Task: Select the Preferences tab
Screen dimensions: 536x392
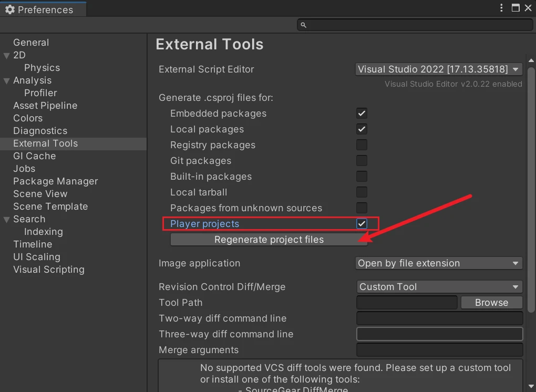Action: (x=44, y=9)
